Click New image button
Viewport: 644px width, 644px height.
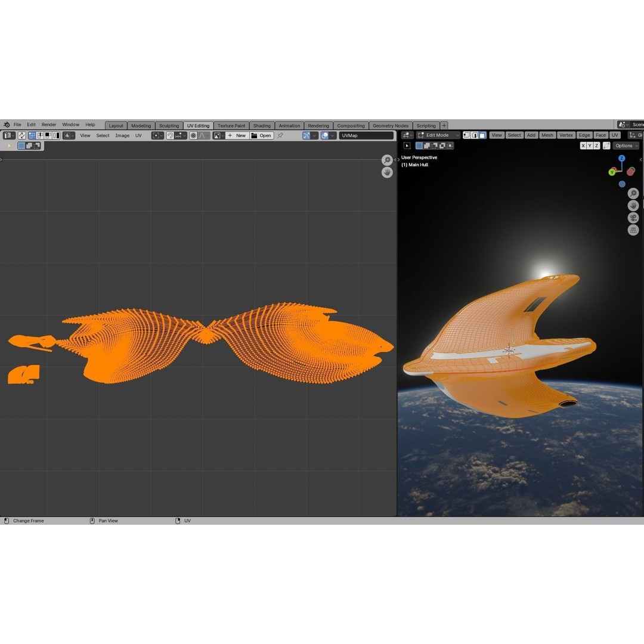[x=237, y=135]
